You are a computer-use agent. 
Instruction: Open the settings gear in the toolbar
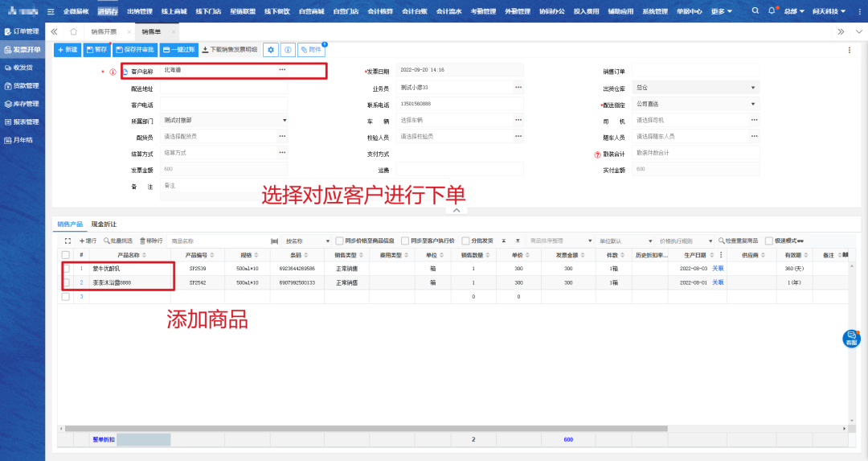271,50
